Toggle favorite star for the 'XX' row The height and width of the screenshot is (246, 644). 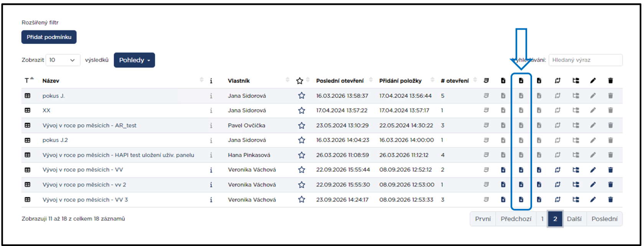[x=302, y=111]
